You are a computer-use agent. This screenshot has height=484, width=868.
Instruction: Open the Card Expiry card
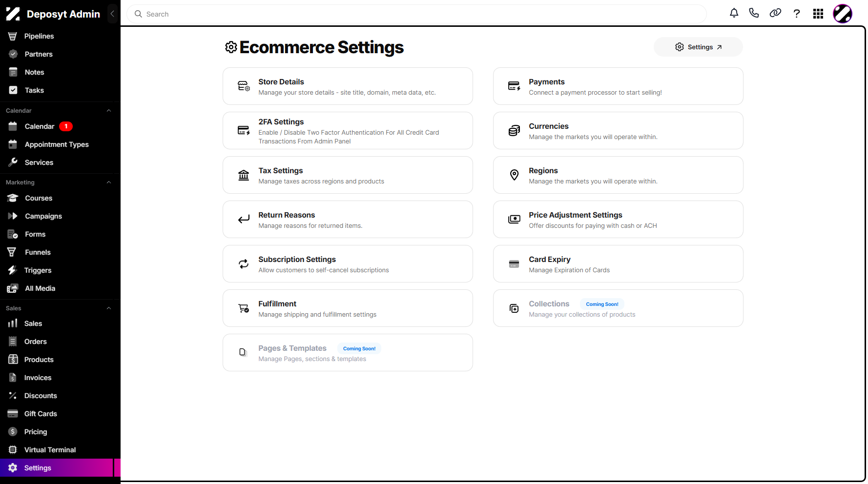tap(618, 264)
